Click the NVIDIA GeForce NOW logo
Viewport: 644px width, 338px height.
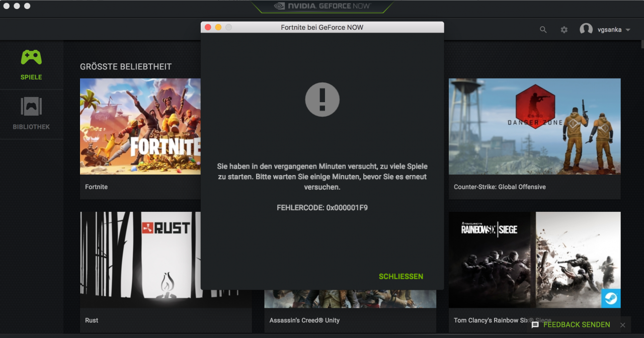tap(322, 6)
